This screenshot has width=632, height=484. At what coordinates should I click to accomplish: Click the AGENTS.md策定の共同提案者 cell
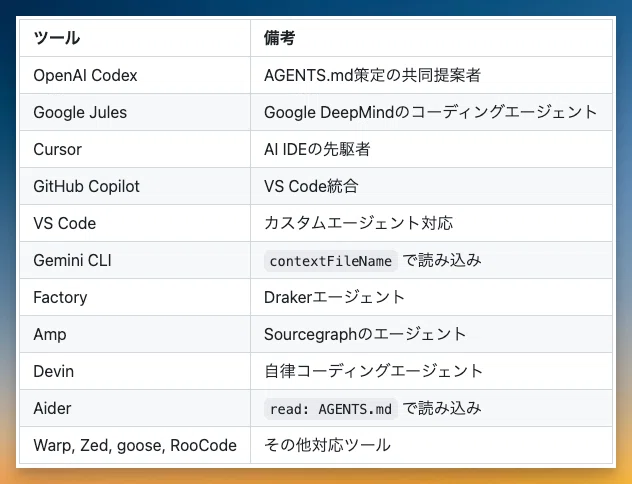pyautogui.click(x=431, y=75)
